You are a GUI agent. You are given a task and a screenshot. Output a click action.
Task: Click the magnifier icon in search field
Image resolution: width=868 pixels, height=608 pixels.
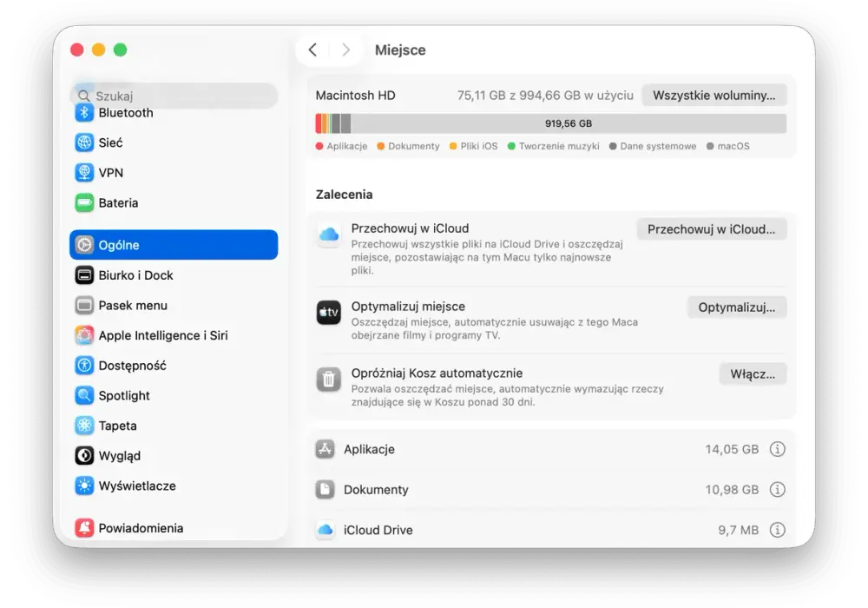(x=83, y=96)
